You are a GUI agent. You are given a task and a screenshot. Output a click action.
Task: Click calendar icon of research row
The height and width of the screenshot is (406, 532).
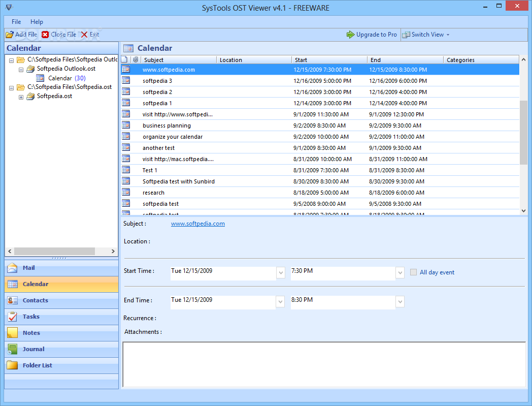pyautogui.click(x=126, y=192)
